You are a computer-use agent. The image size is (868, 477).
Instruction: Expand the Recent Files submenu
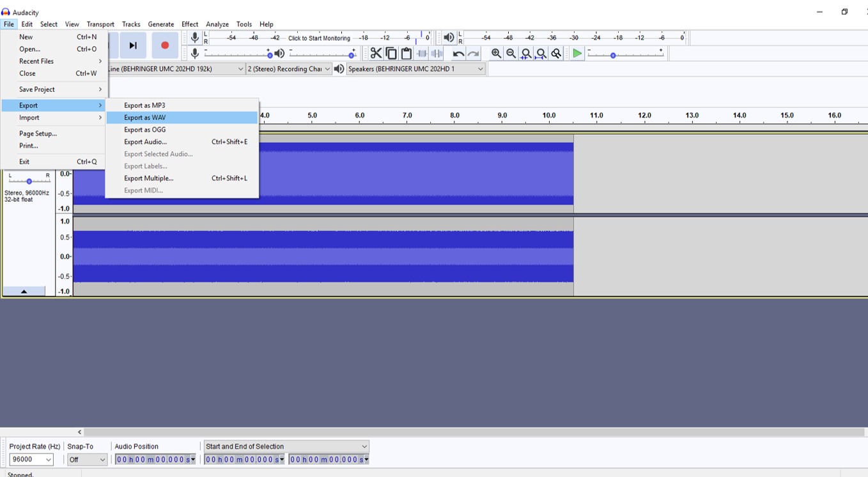click(54, 61)
